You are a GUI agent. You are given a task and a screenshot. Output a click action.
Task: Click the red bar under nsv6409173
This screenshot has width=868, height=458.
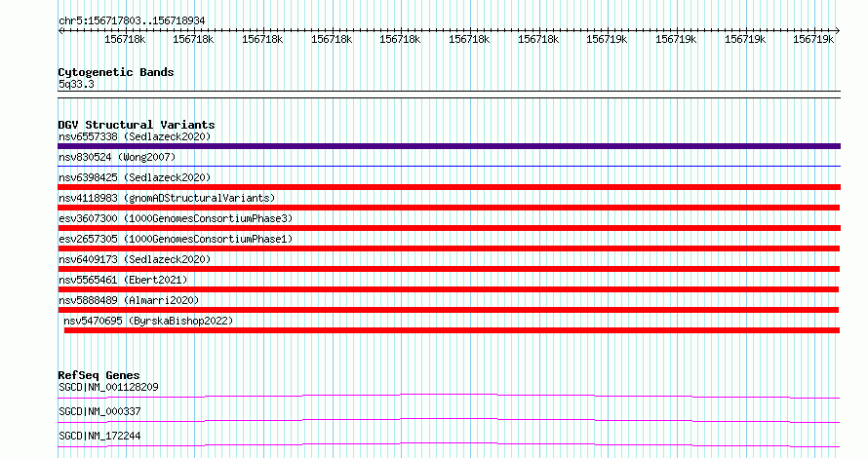[449, 269]
